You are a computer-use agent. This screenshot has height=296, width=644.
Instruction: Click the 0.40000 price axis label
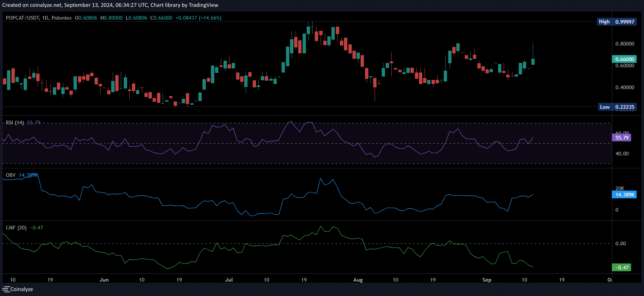(x=625, y=87)
